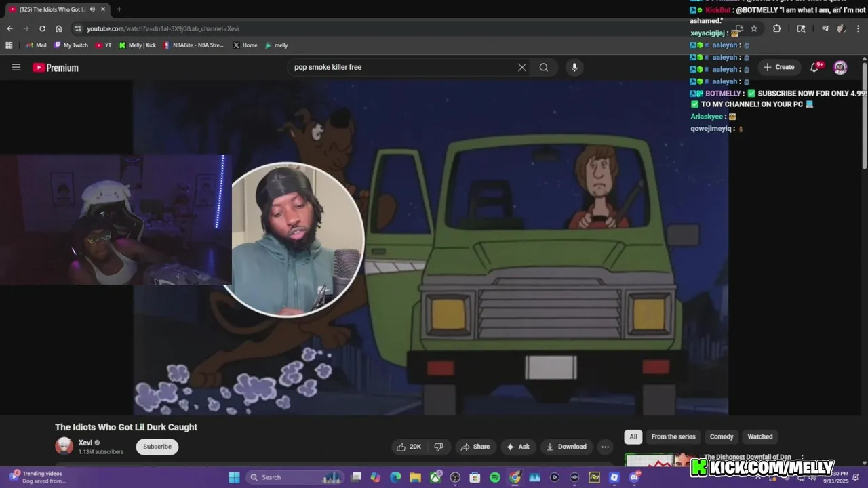Reload the YouTube page

42,28
